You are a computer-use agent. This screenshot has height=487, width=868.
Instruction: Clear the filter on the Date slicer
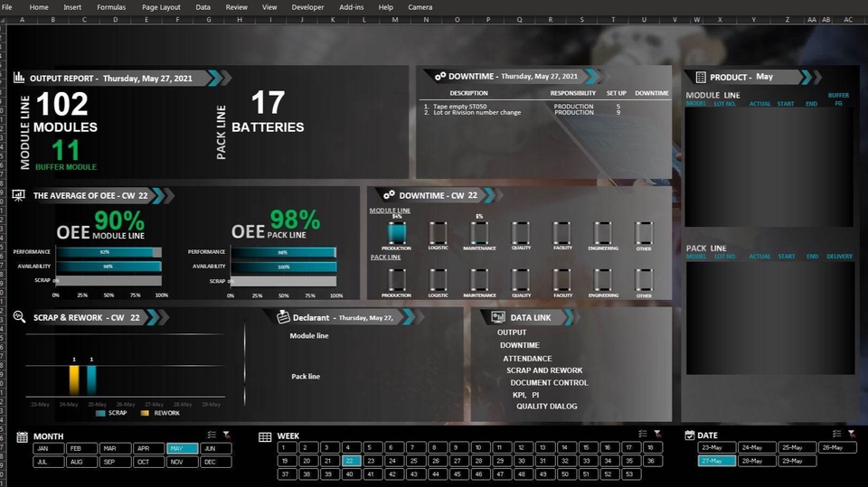tap(852, 434)
